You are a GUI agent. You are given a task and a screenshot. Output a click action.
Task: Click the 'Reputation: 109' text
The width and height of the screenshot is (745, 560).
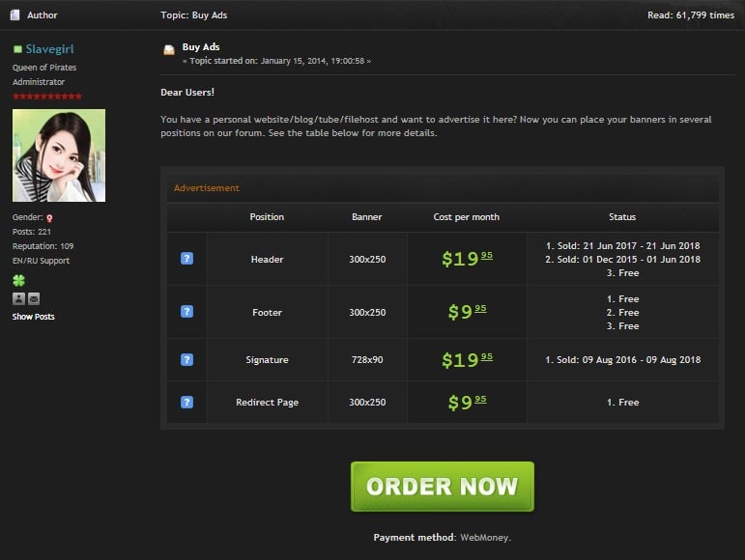[x=43, y=246]
